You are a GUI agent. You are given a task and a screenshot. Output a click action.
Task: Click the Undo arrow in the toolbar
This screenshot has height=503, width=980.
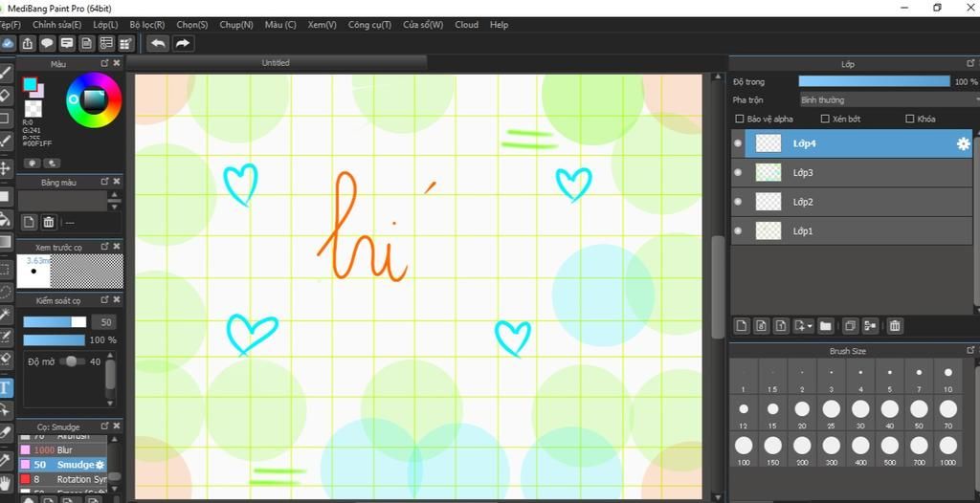pyautogui.click(x=159, y=43)
